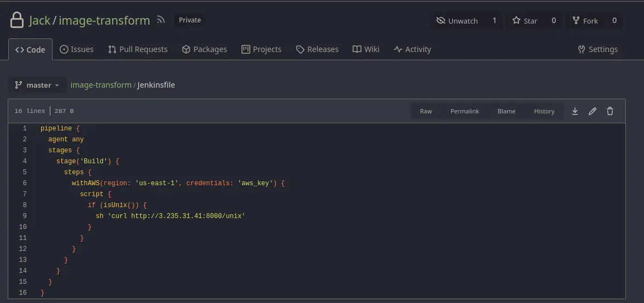Click the 'agent any' code line
This screenshot has height=303, width=644.
66,139
